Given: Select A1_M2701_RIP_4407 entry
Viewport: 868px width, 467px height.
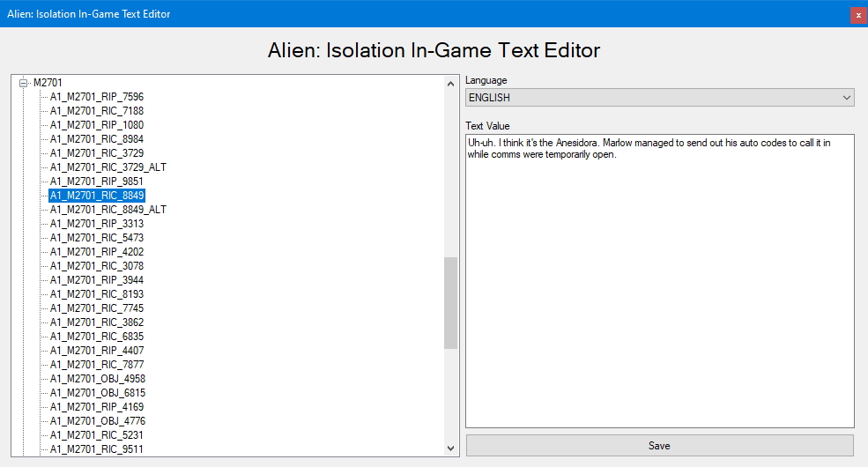Looking at the screenshot, I should (x=97, y=351).
